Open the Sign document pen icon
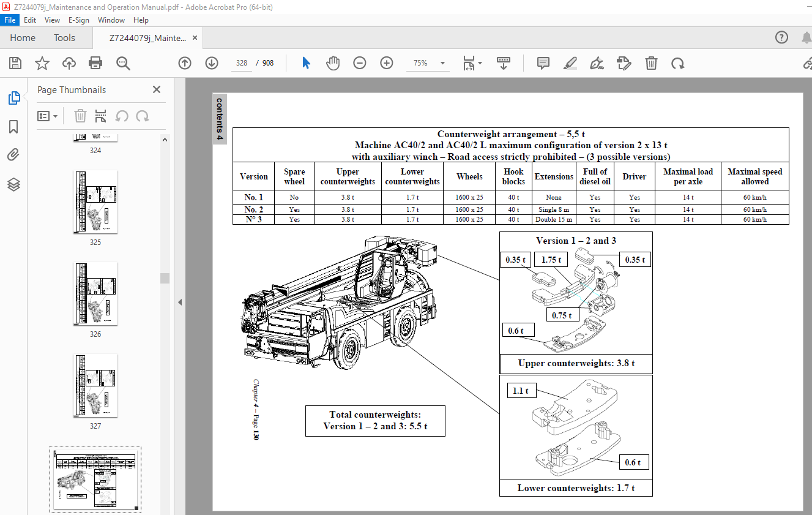812x515 pixels. tap(597, 63)
